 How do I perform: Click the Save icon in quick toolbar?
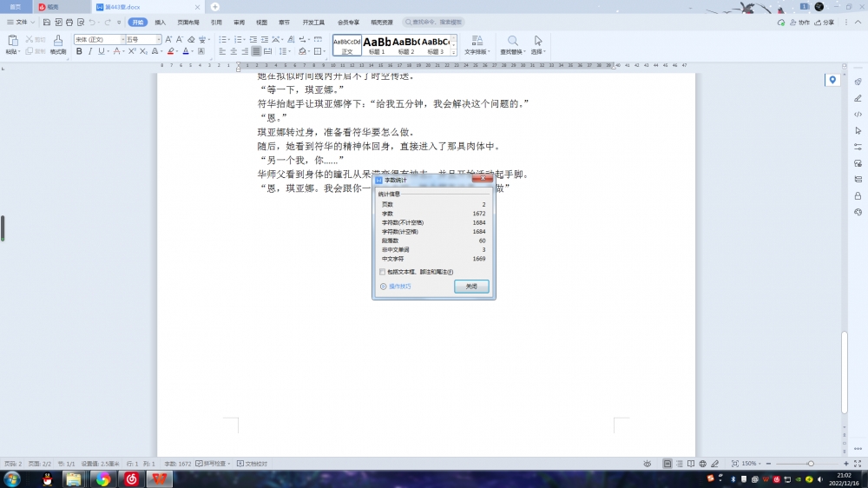point(47,23)
